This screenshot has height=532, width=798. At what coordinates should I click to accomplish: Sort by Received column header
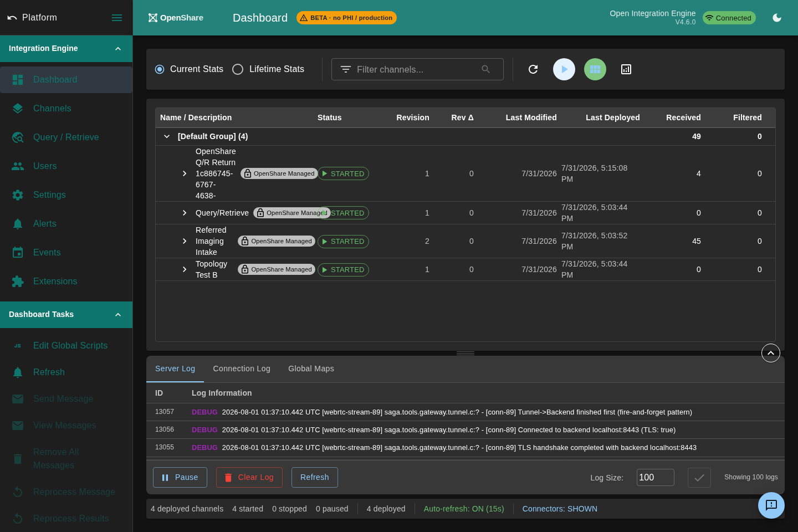click(683, 117)
